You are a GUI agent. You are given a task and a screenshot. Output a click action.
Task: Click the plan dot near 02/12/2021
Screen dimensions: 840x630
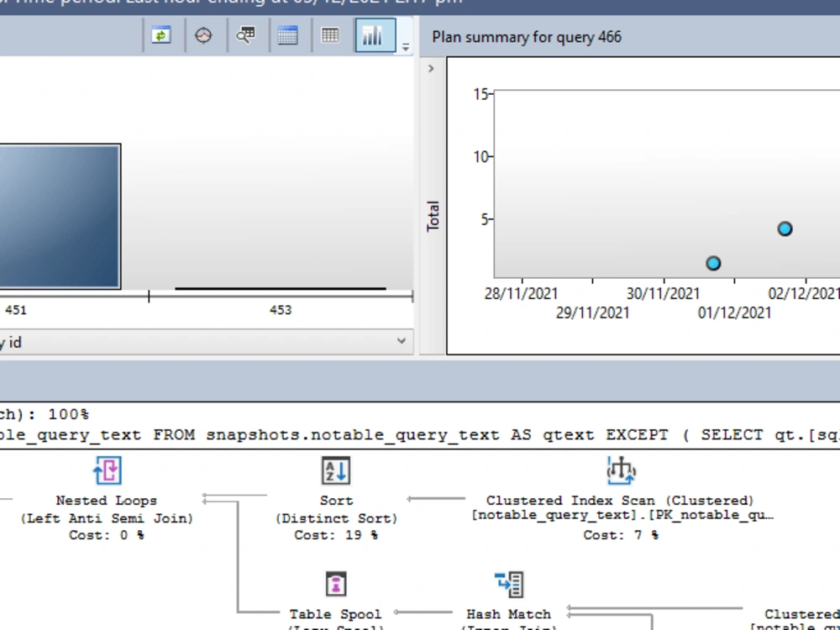785,228
